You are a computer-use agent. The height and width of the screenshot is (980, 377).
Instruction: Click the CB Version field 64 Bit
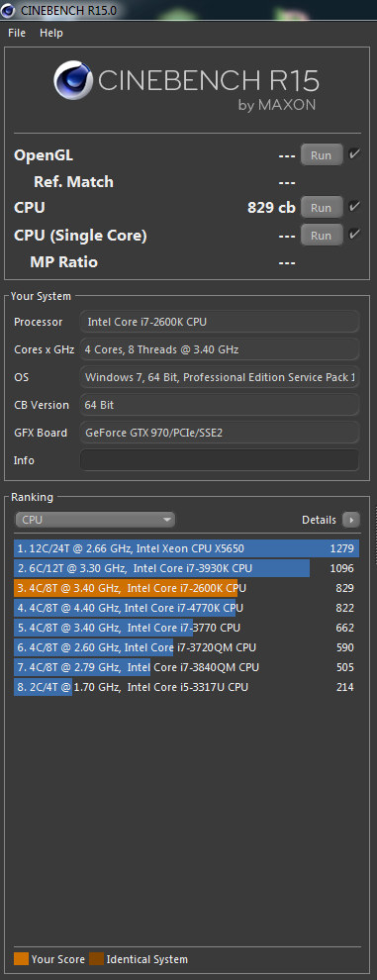pyautogui.click(x=220, y=405)
